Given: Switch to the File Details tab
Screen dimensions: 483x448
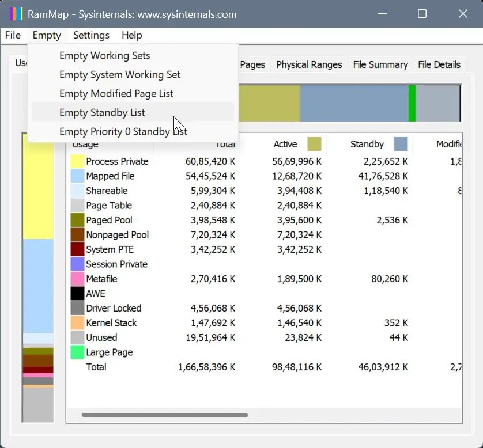Looking at the screenshot, I should pyautogui.click(x=439, y=64).
